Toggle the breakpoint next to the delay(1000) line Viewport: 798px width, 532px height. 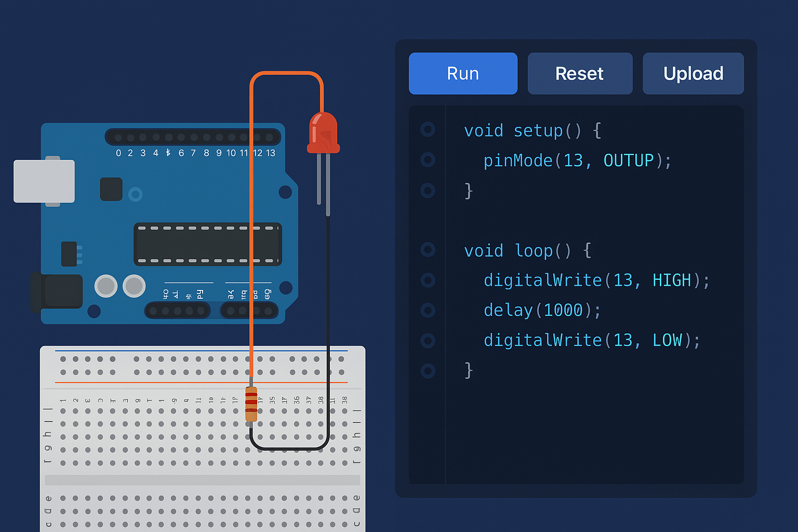point(428,311)
